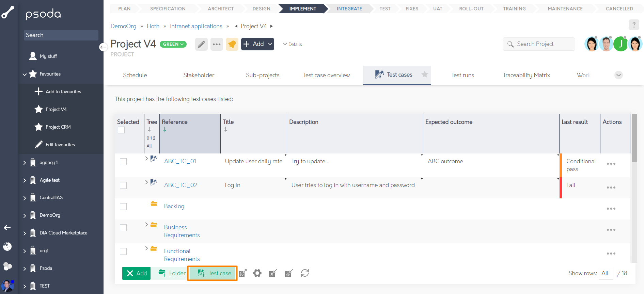
Task: Click the Search Project input
Action: (539, 44)
